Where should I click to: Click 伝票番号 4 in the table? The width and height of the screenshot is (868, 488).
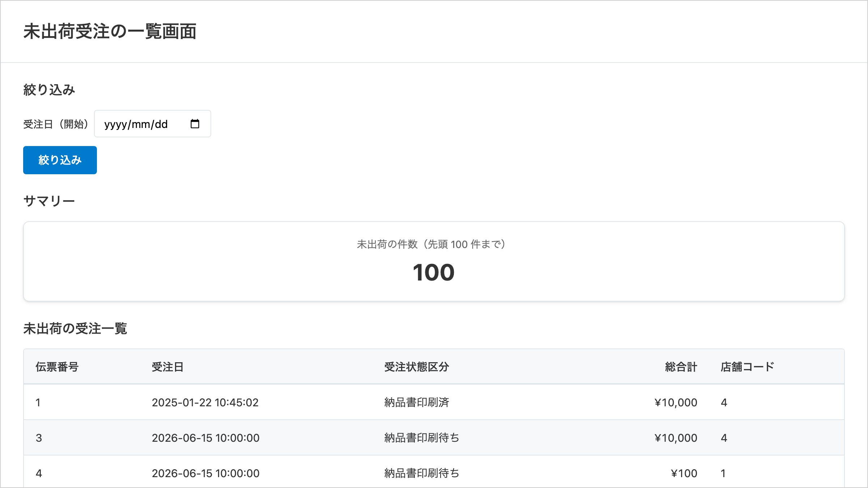[x=39, y=473]
